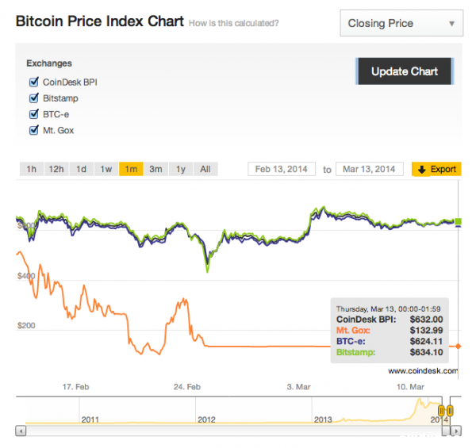The width and height of the screenshot is (476, 448).
Task: Click the left scroll arrow of the navigator
Action: pyautogui.click(x=21, y=432)
